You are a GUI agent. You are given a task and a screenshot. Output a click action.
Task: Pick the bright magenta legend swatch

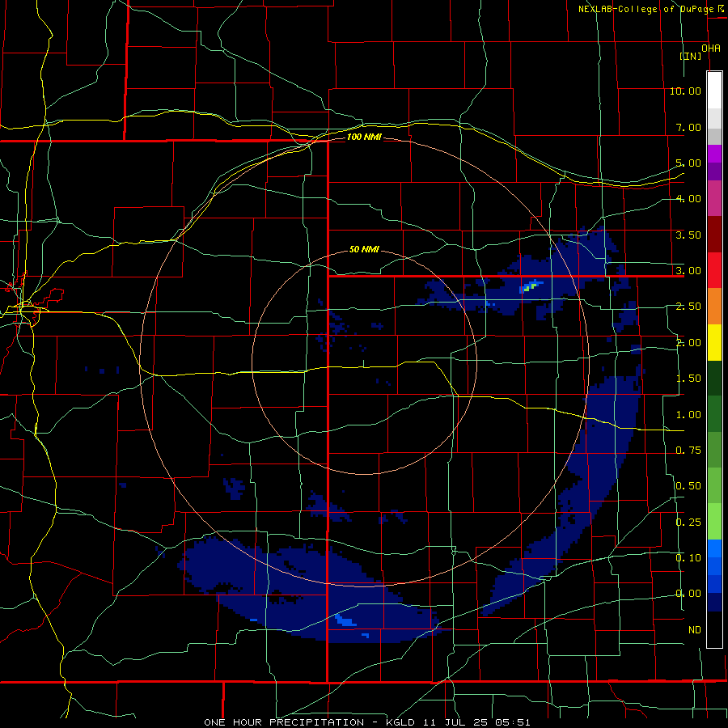coord(714,154)
